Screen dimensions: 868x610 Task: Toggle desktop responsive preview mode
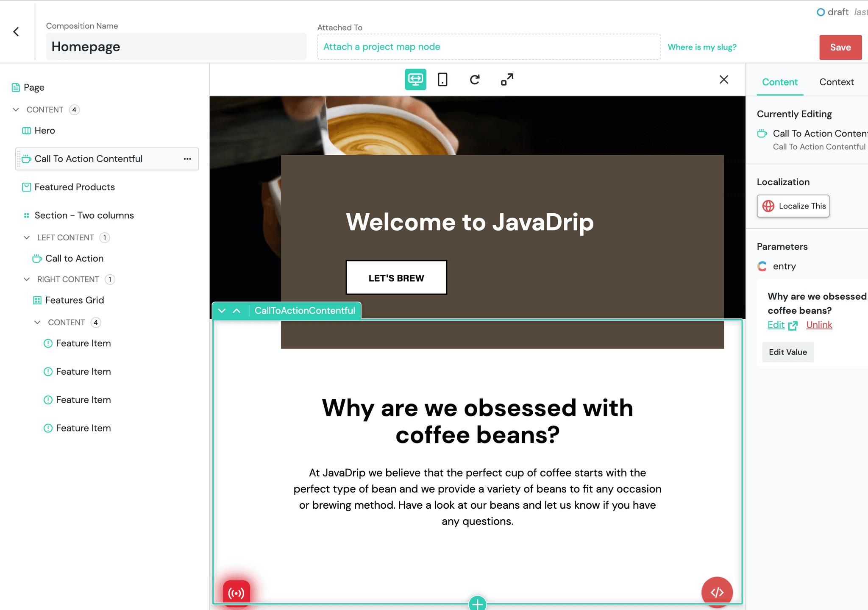[x=415, y=80]
